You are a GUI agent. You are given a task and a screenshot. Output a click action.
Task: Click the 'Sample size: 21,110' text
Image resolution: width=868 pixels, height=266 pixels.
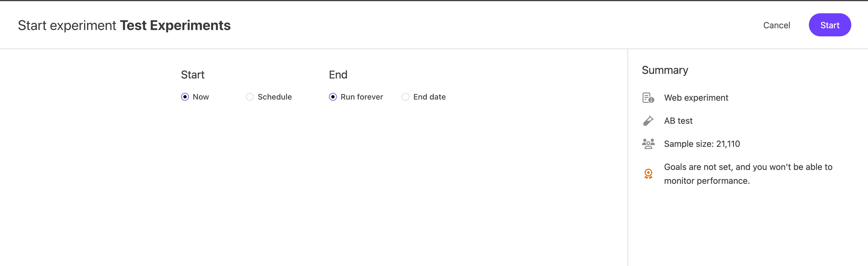pyautogui.click(x=702, y=144)
